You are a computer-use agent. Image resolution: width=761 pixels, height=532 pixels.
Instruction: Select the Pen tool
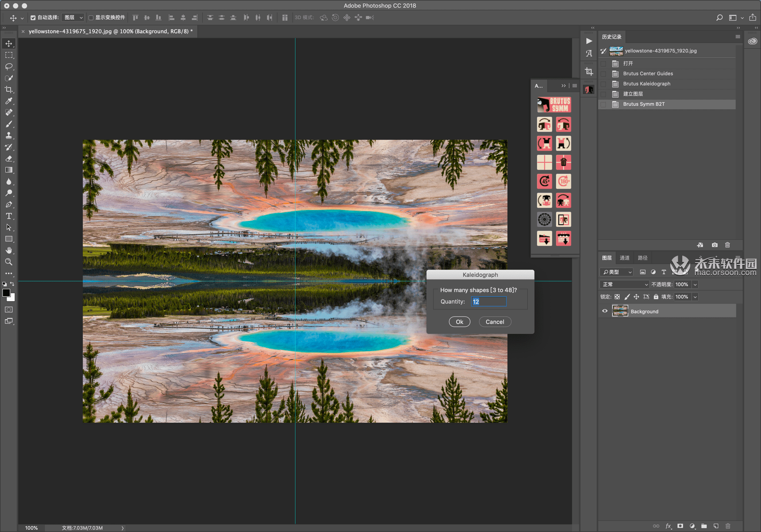tap(9, 204)
